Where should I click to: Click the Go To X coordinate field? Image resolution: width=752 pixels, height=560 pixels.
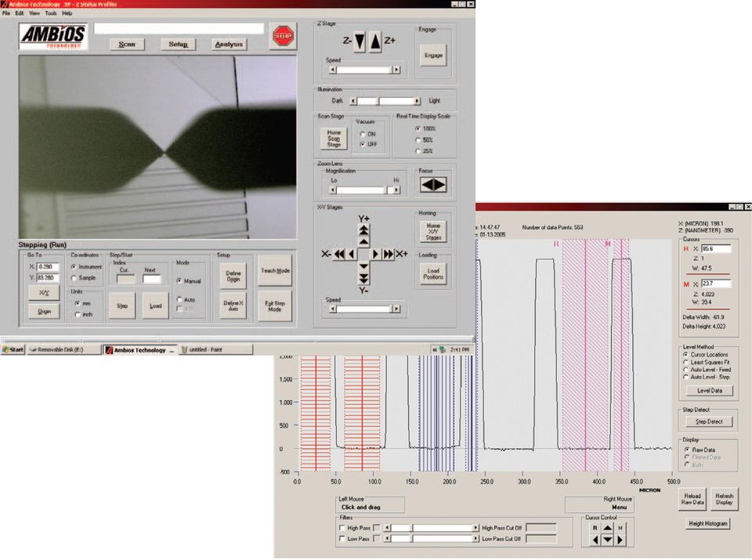point(48,267)
